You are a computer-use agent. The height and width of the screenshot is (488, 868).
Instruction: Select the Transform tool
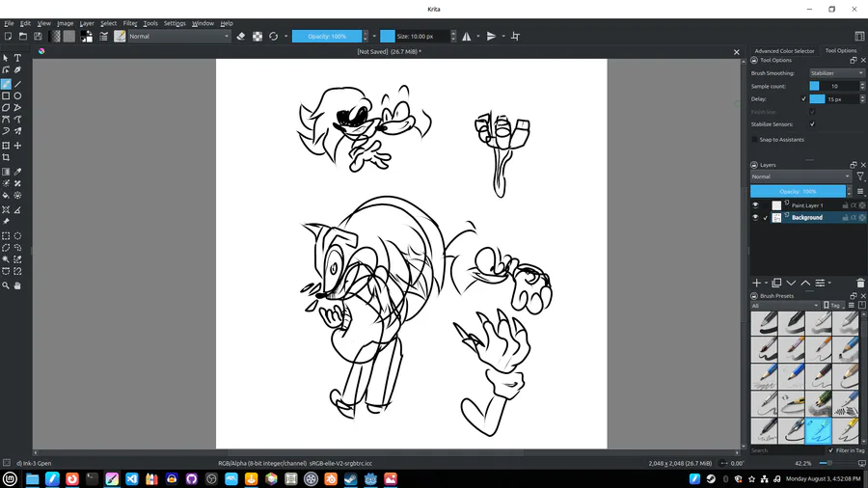pos(6,146)
